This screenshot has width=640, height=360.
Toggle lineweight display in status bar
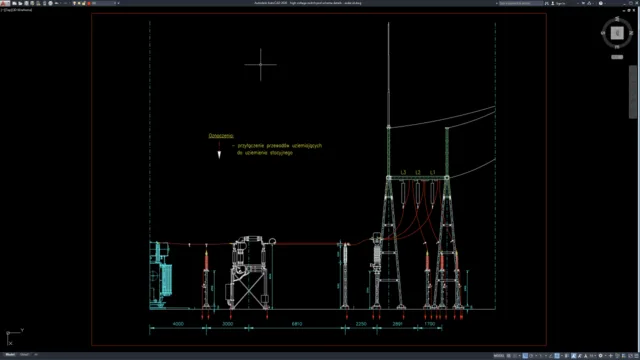click(567, 356)
